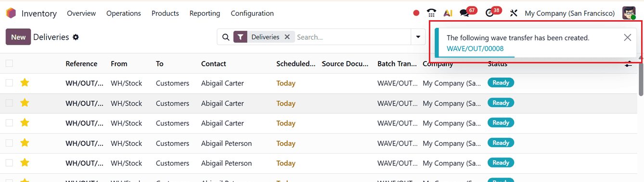Select first Abigail Carter row checkbox
The image size is (644, 182).
click(x=9, y=83)
